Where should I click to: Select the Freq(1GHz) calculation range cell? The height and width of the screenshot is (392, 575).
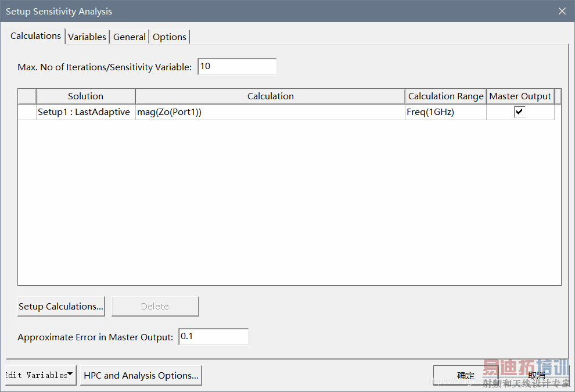pos(445,112)
